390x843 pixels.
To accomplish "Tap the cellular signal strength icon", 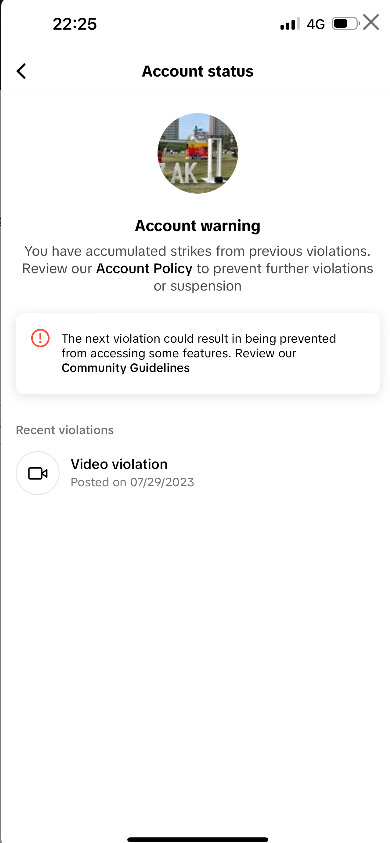I will point(290,24).
